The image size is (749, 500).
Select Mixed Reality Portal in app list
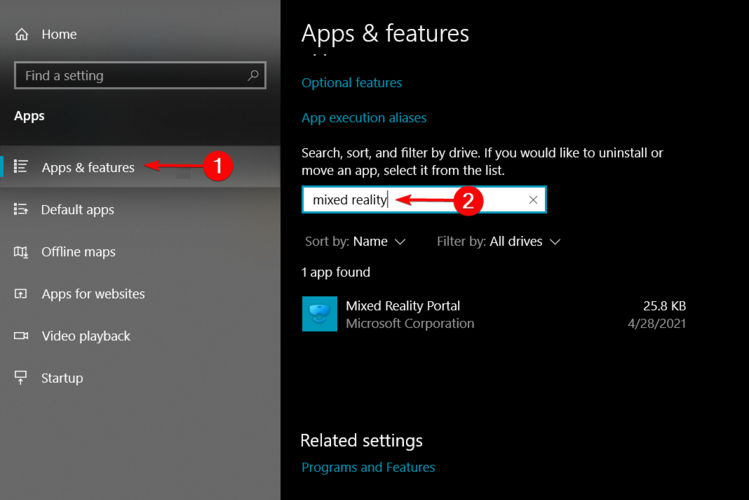pos(494,314)
